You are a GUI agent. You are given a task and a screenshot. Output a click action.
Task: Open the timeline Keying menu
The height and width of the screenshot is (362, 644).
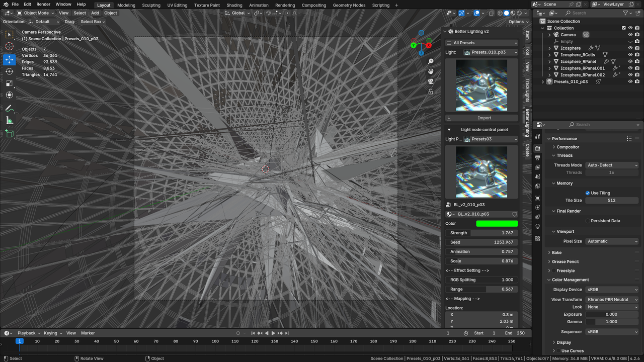pyautogui.click(x=52, y=333)
